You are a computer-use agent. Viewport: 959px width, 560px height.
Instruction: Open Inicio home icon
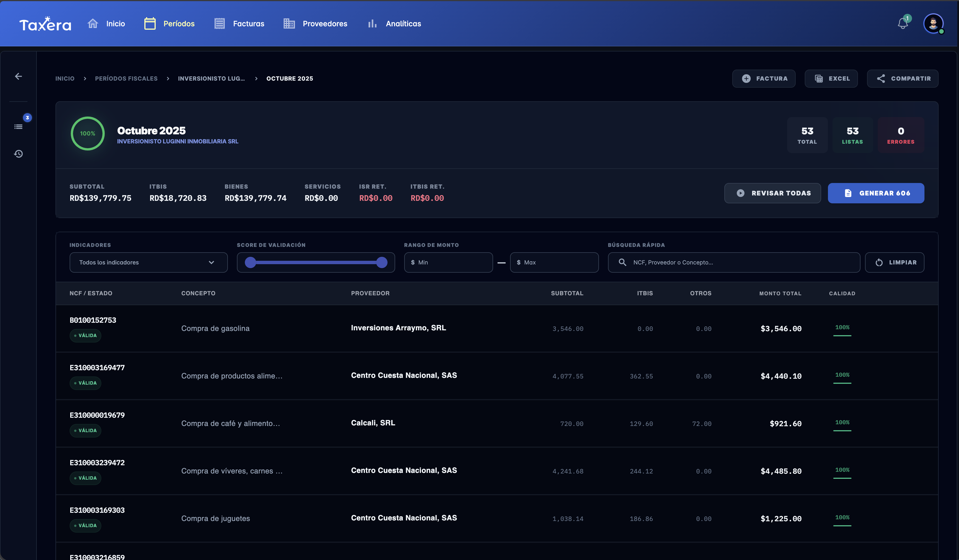point(93,23)
